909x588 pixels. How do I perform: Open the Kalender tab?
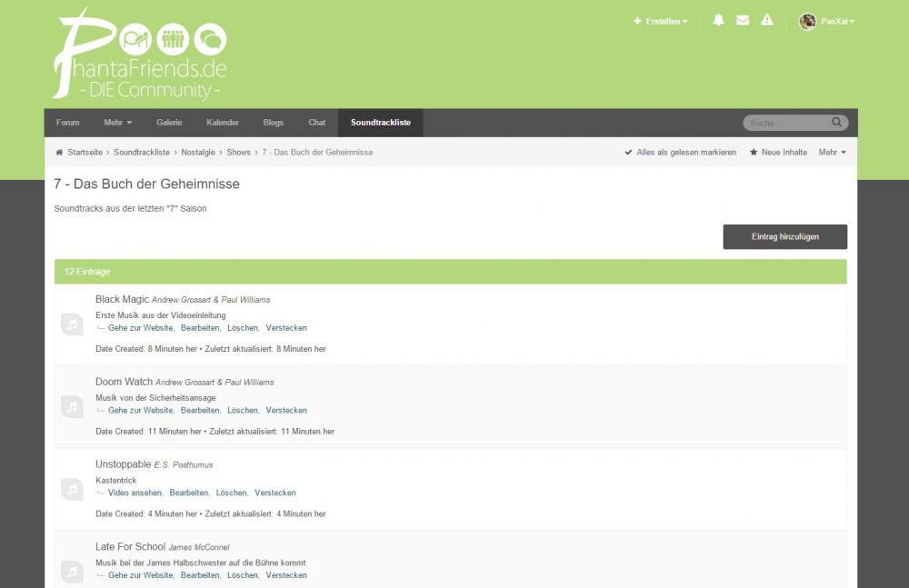223,123
